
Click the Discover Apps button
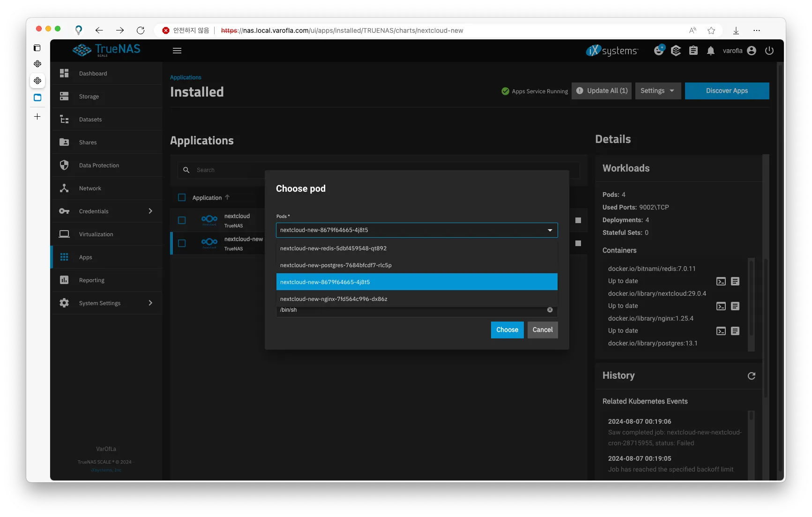coord(727,91)
